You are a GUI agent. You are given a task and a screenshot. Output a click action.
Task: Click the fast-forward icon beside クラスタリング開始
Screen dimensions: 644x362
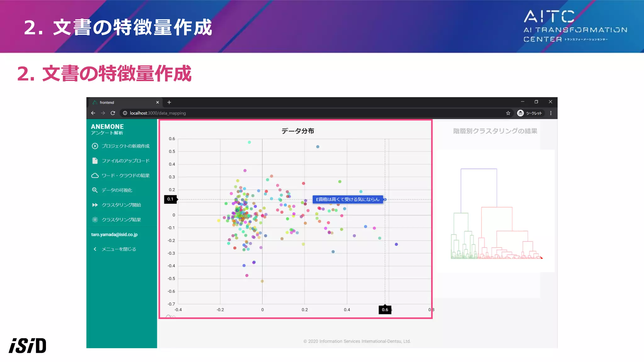point(95,205)
